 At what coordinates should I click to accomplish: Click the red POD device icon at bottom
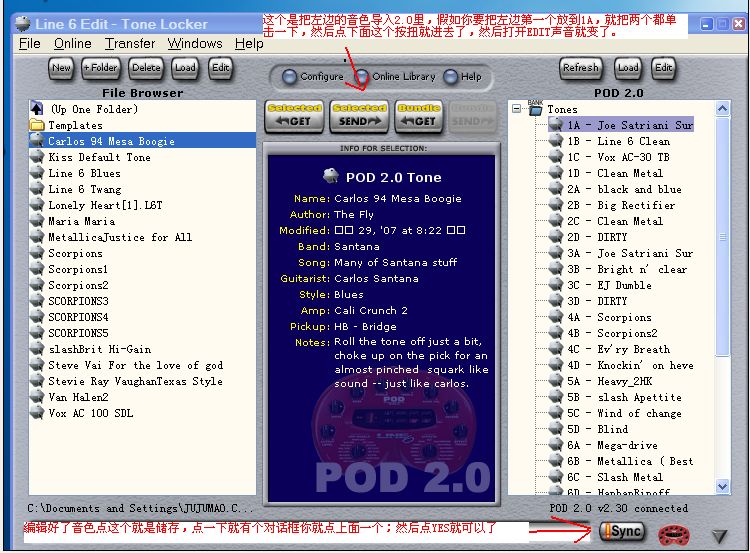coord(674,535)
